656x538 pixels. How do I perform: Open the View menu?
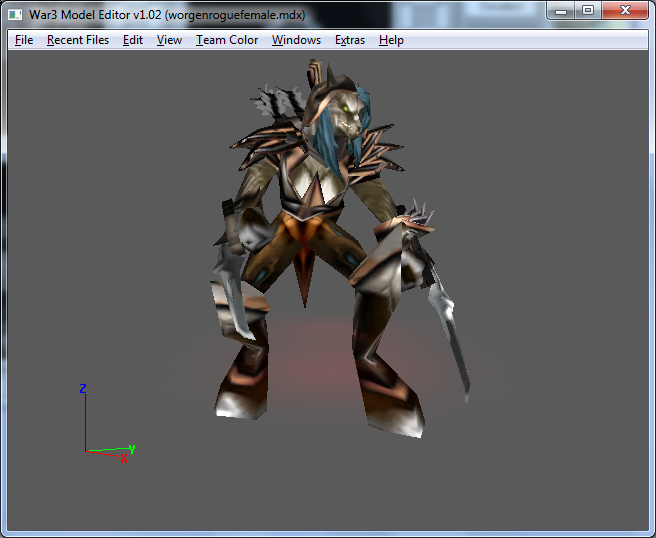(x=169, y=40)
